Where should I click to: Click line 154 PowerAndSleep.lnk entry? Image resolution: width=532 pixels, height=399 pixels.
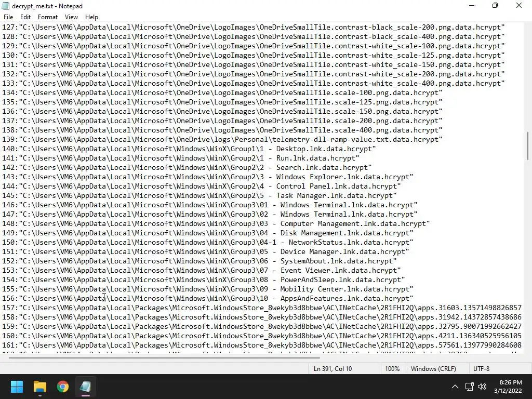tap(204, 280)
